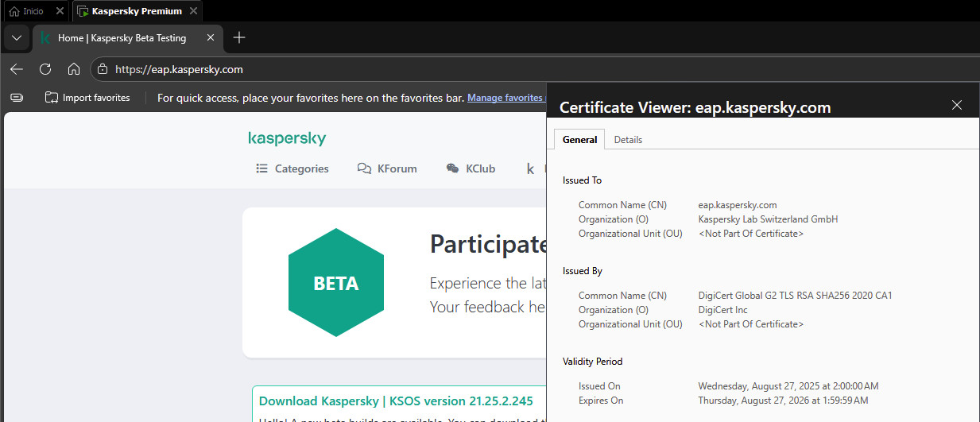Close the Inicio tab
Image resolution: width=980 pixels, height=422 pixels.
pos(60,11)
